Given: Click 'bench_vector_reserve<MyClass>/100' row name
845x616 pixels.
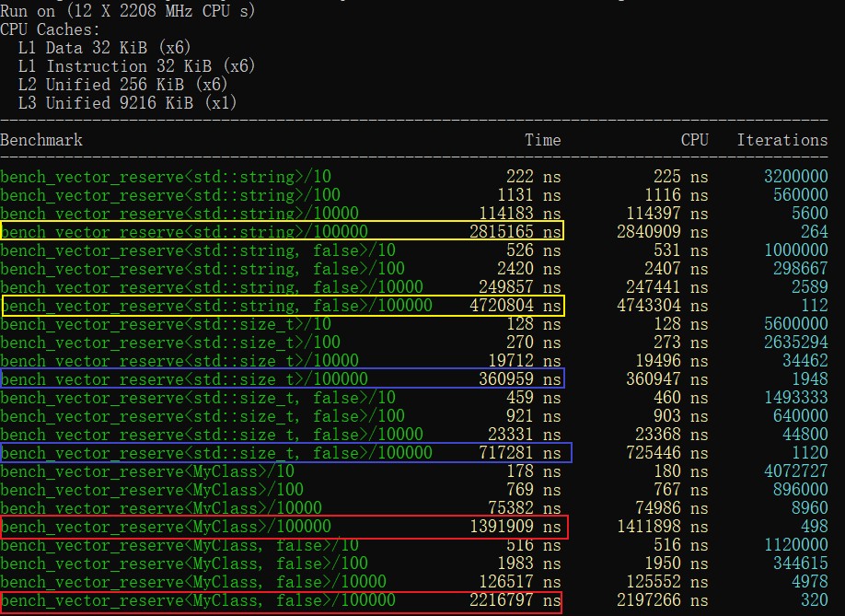Looking at the screenshot, I should point(152,490).
